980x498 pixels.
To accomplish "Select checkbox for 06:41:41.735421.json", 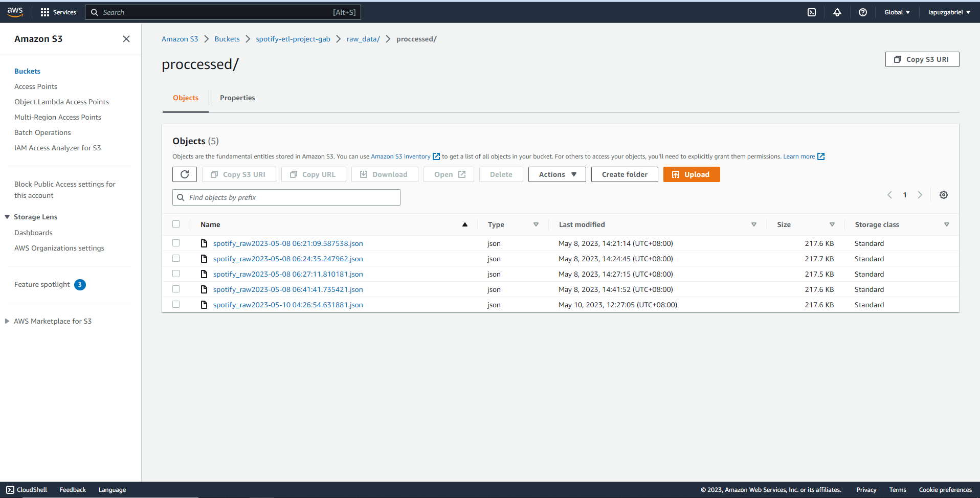I will pos(176,289).
